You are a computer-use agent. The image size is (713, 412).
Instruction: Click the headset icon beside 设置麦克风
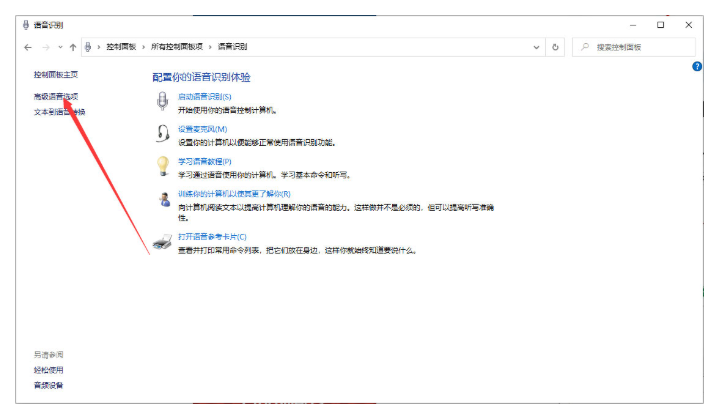pyautogui.click(x=162, y=134)
